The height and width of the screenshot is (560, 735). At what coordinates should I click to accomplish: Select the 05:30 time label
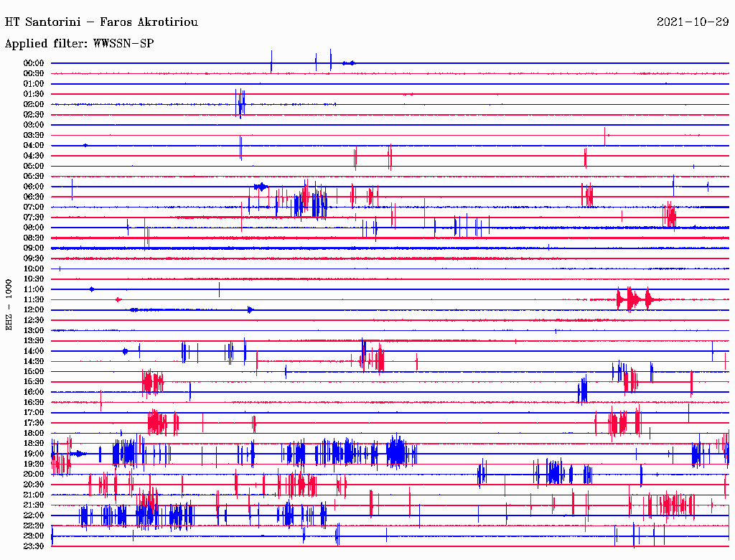[x=34, y=177]
